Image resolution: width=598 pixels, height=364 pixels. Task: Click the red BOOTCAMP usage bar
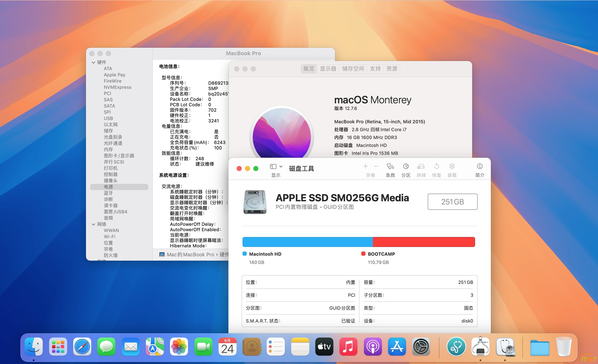[x=424, y=242]
